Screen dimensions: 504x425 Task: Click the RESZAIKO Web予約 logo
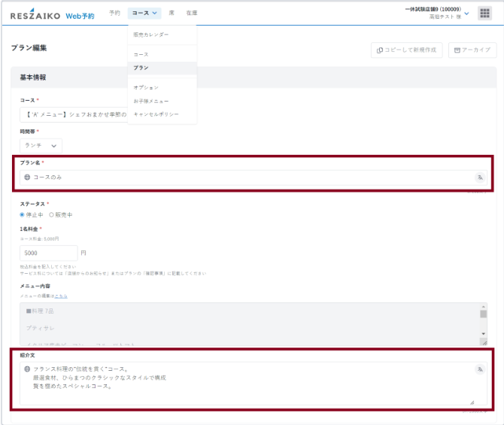(52, 14)
